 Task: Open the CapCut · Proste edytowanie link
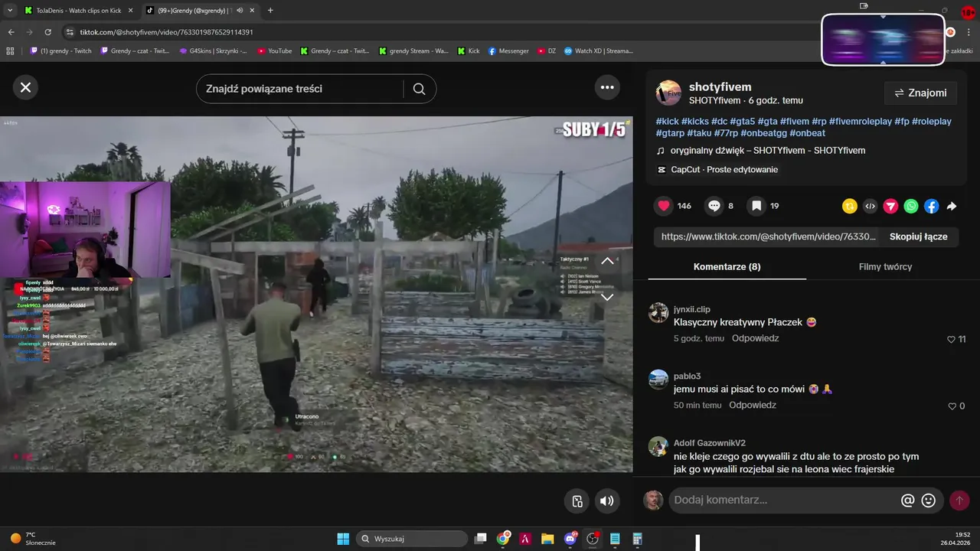(x=724, y=170)
